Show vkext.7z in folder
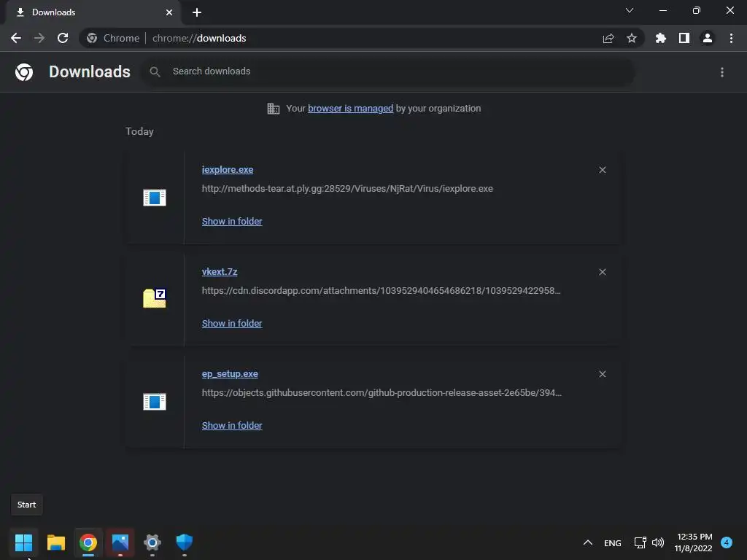 pos(232,323)
